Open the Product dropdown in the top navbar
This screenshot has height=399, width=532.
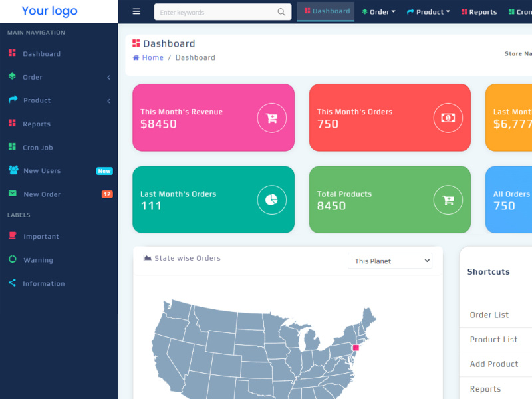428,11
